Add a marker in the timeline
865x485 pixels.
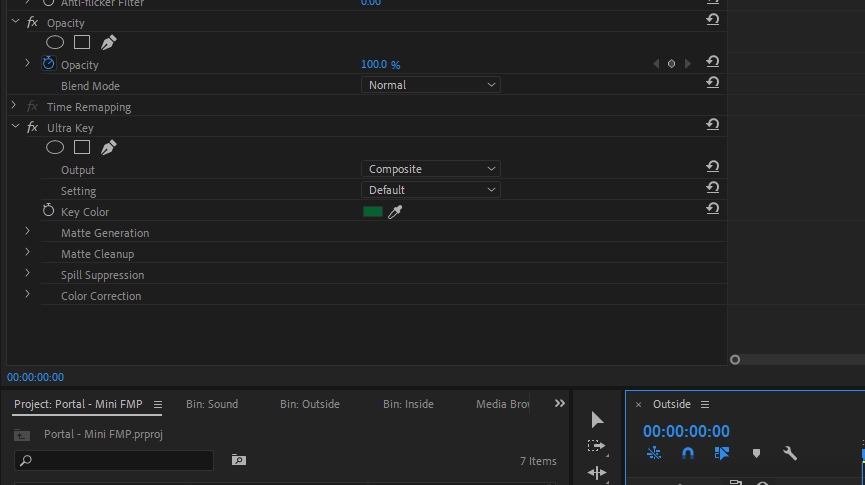(x=756, y=454)
